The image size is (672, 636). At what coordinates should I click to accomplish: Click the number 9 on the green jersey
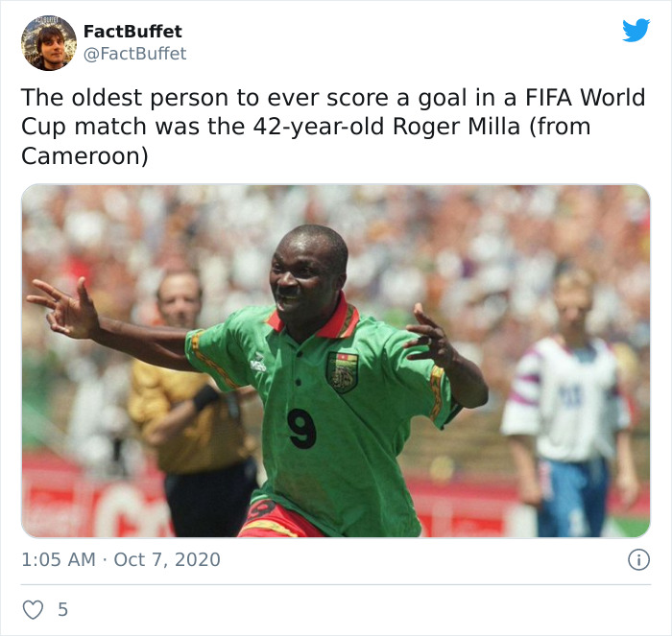coord(301,428)
